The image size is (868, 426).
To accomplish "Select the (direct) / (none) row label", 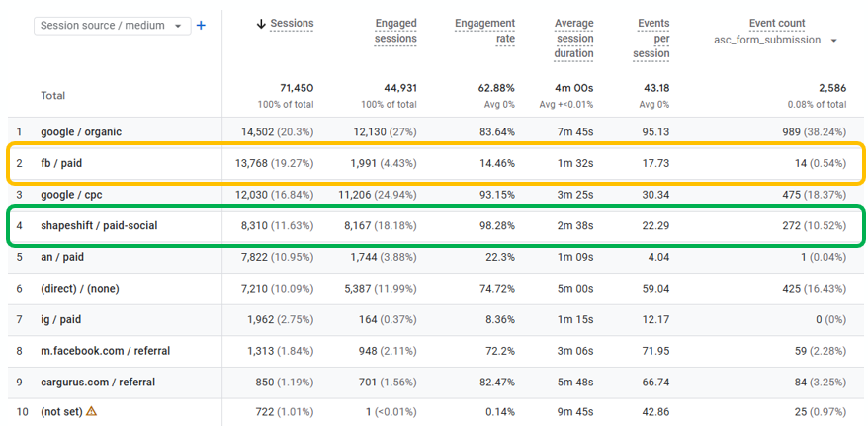I will (x=80, y=289).
